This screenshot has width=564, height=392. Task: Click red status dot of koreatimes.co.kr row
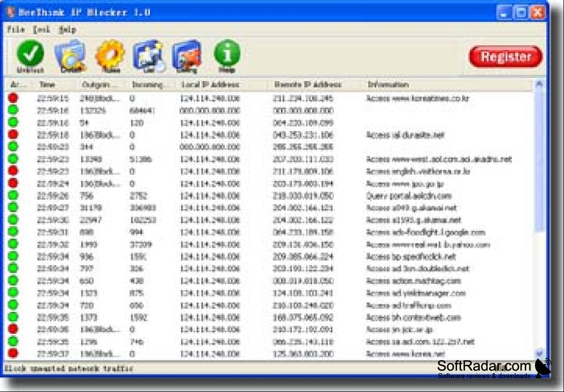coord(13,98)
